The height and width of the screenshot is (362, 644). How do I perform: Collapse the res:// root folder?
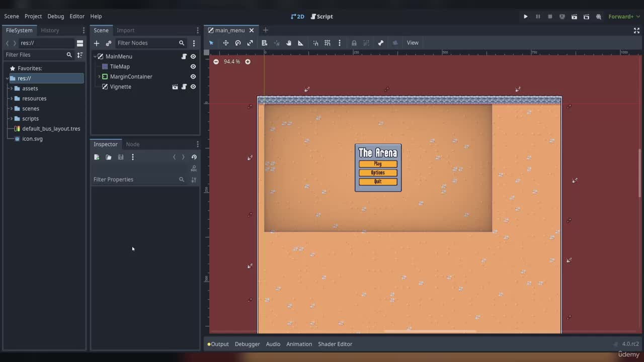(7, 78)
